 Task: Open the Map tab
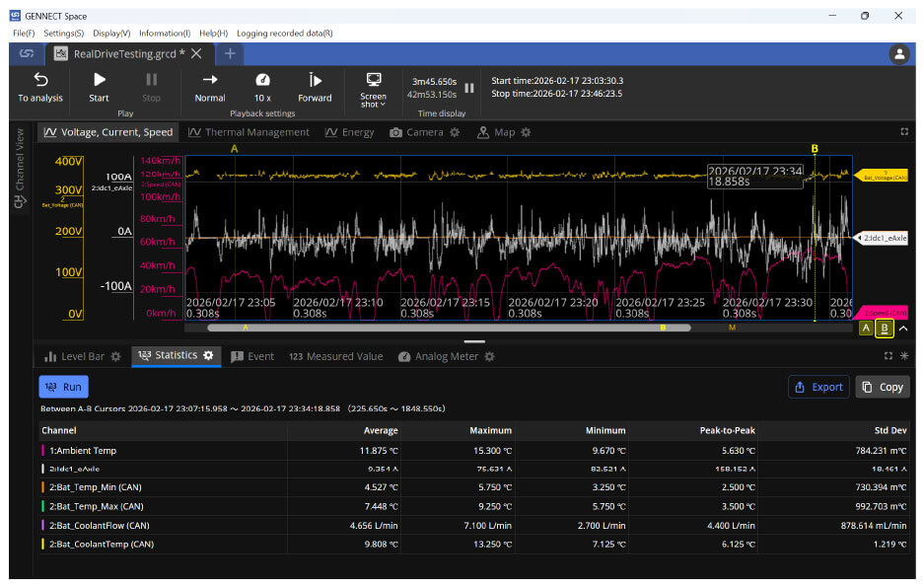tap(496, 132)
